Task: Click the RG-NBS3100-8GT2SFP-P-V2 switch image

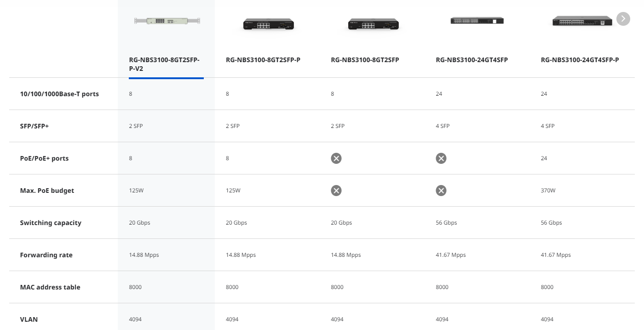Action: click(167, 21)
